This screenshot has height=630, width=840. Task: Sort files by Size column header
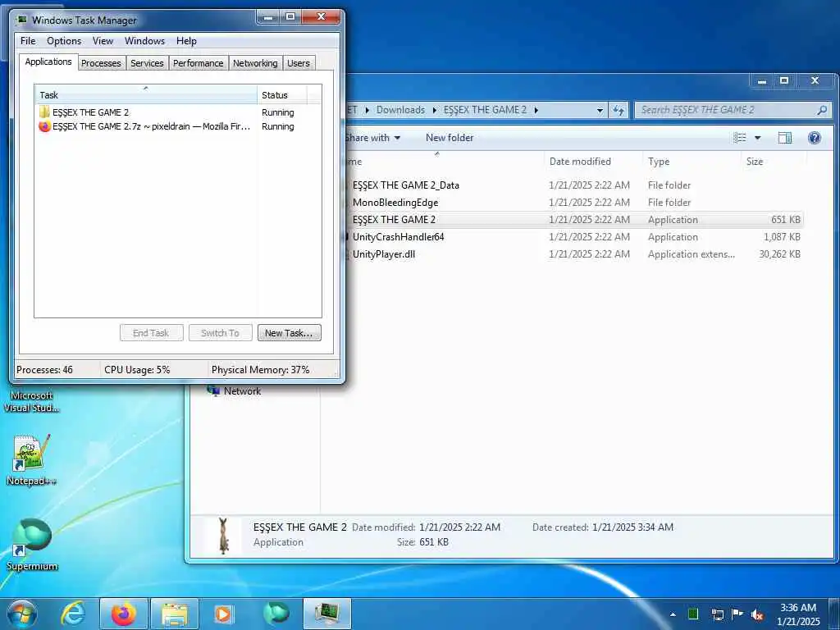(773, 162)
